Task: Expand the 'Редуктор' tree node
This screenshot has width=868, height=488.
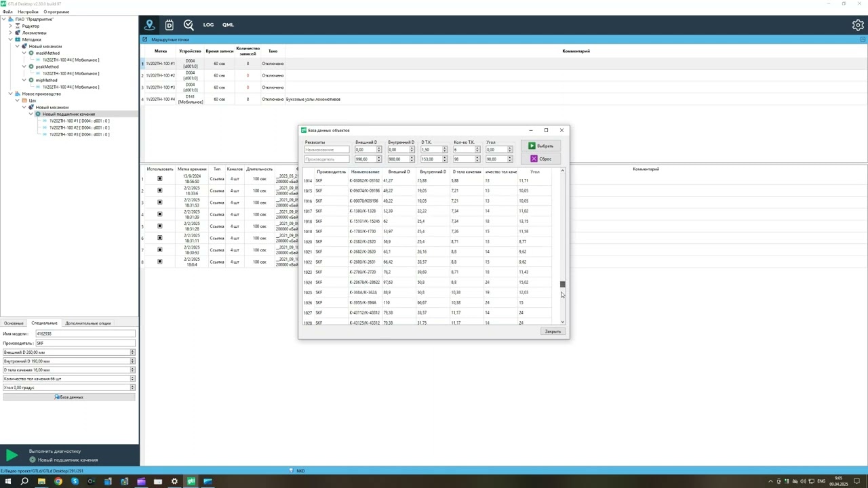Action: [10, 26]
